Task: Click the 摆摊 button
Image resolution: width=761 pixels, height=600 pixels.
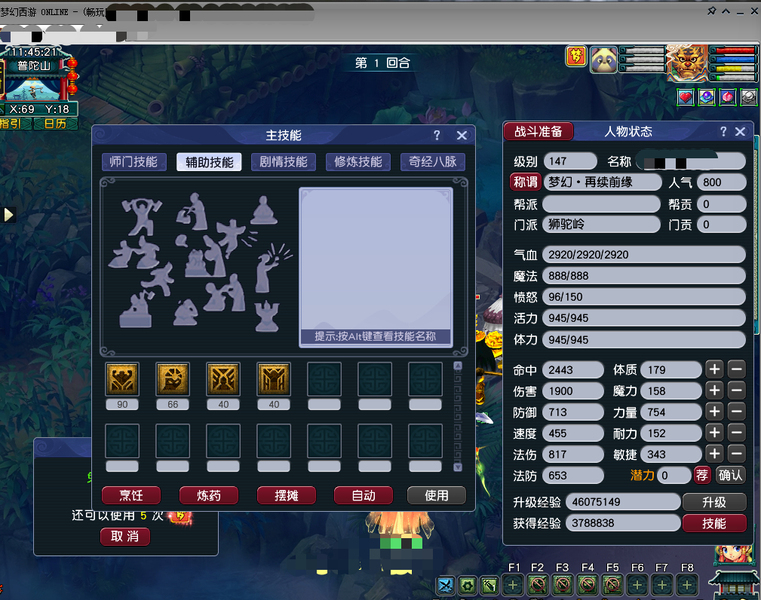Action: pos(286,496)
